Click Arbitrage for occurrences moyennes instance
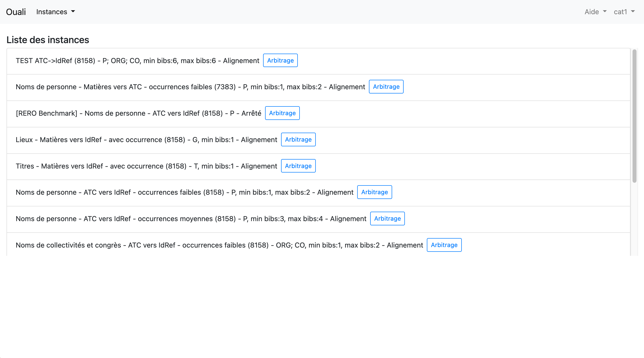Screen dimensions: 644x358 387,219
